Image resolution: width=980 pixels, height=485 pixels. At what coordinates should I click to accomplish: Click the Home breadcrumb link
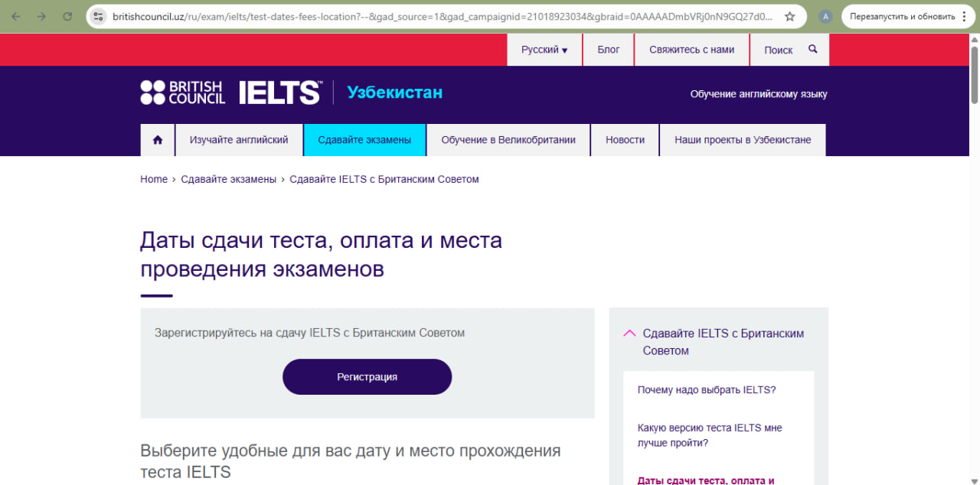coord(154,179)
